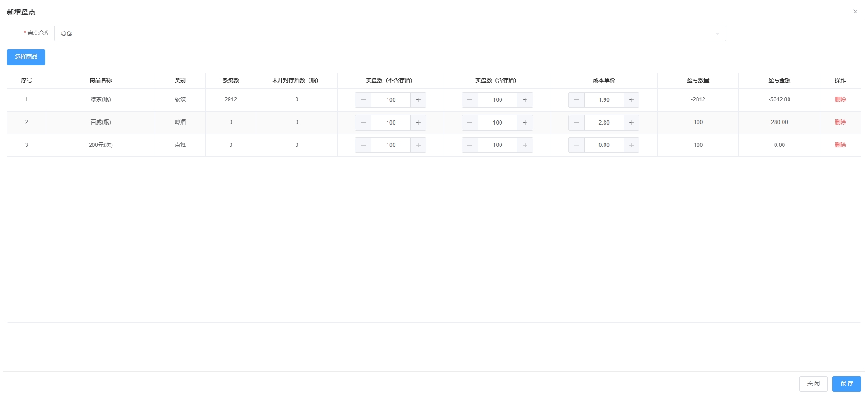Click the 盈亏金额 column header
The image size is (868, 397).
tap(779, 80)
